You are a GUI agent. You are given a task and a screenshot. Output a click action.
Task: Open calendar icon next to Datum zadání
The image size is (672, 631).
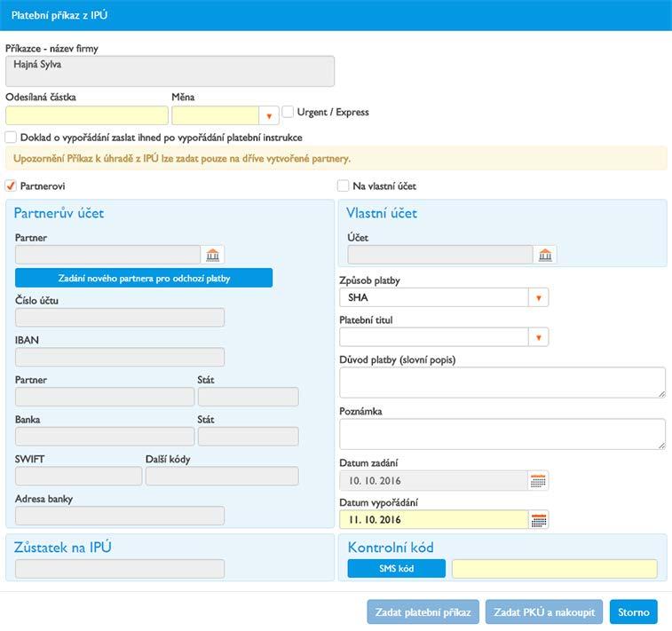point(538,481)
